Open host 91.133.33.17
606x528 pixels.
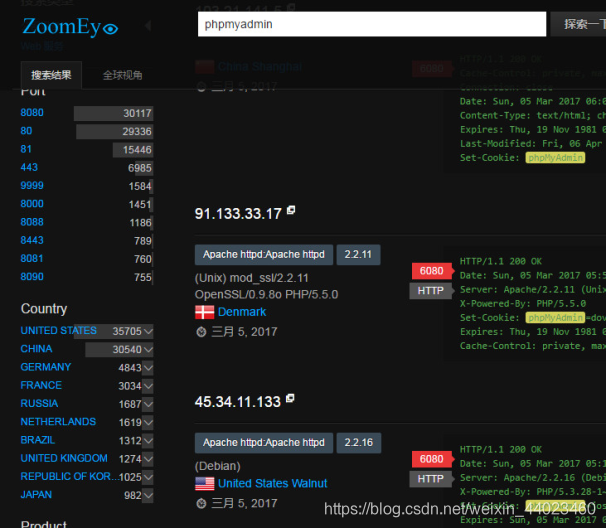coord(238,214)
